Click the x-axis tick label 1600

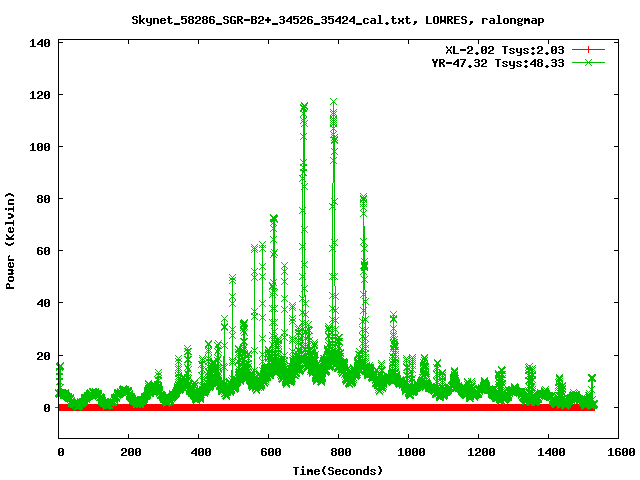[621, 452]
